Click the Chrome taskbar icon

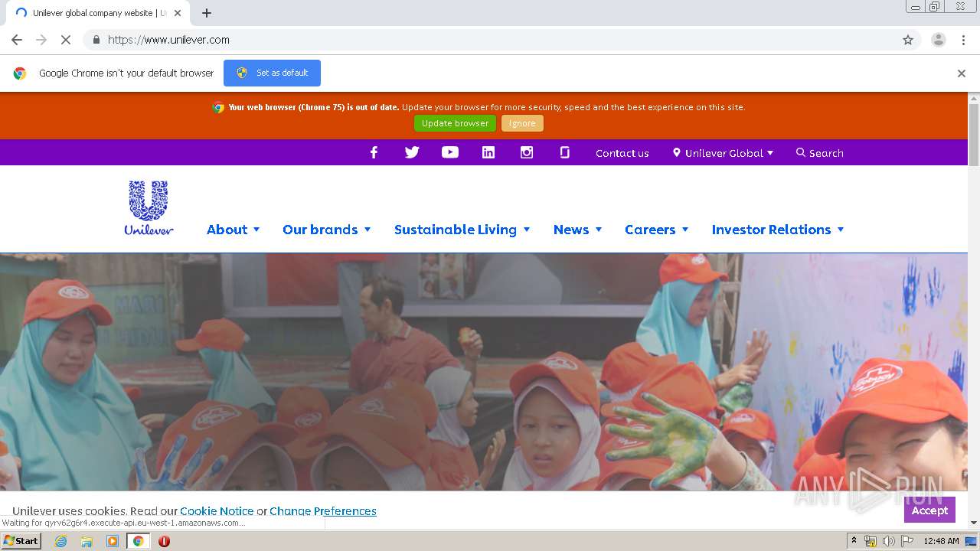tap(139, 541)
